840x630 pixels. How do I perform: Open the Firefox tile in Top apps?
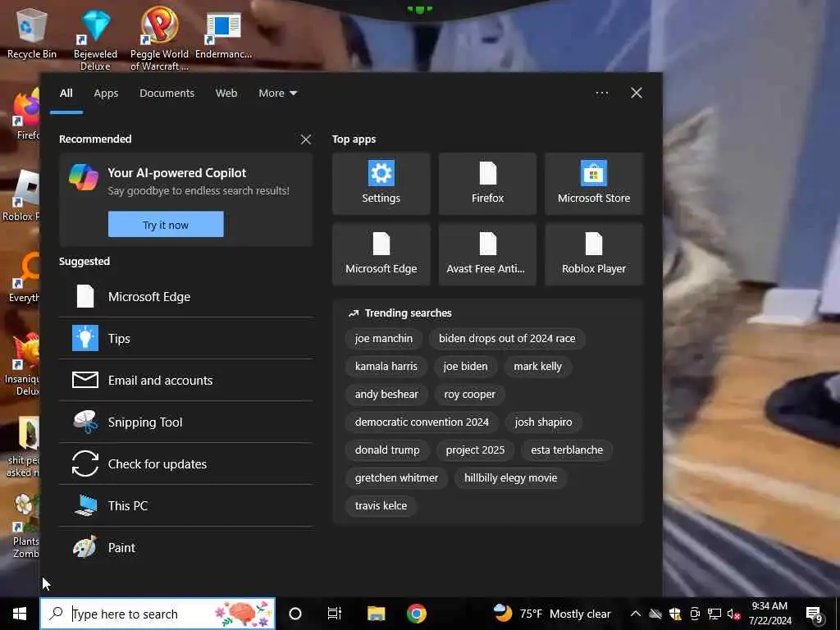(x=487, y=183)
